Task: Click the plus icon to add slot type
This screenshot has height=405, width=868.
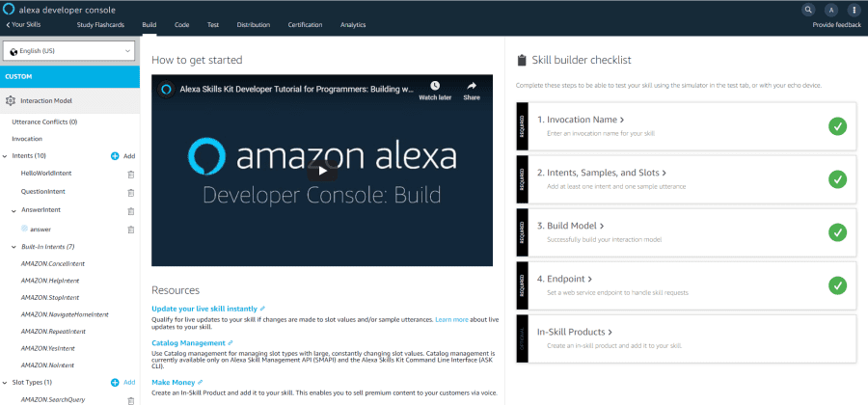Action: click(x=115, y=382)
